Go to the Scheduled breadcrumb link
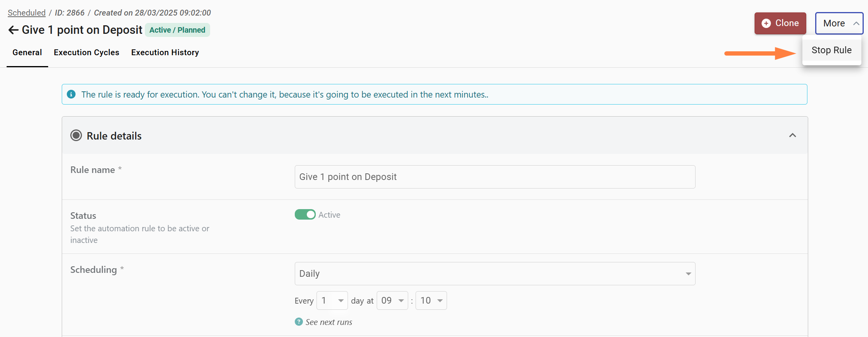868x337 pixels. (26, 12)
